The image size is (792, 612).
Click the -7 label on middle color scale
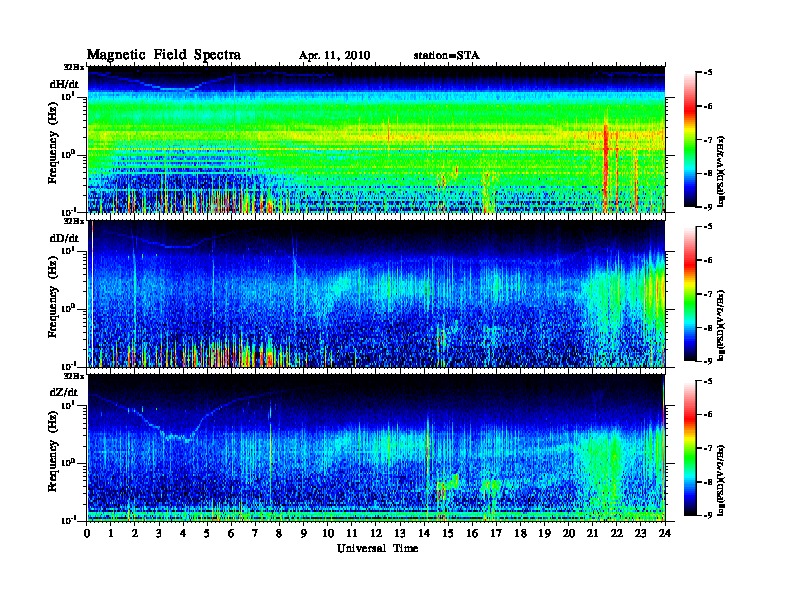tap(708, 293)
